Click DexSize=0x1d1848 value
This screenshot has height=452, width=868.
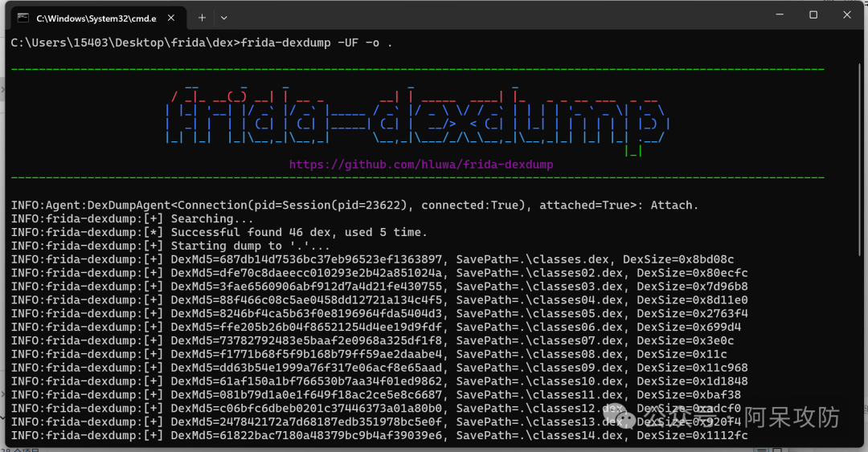click(x=692, y=381)
